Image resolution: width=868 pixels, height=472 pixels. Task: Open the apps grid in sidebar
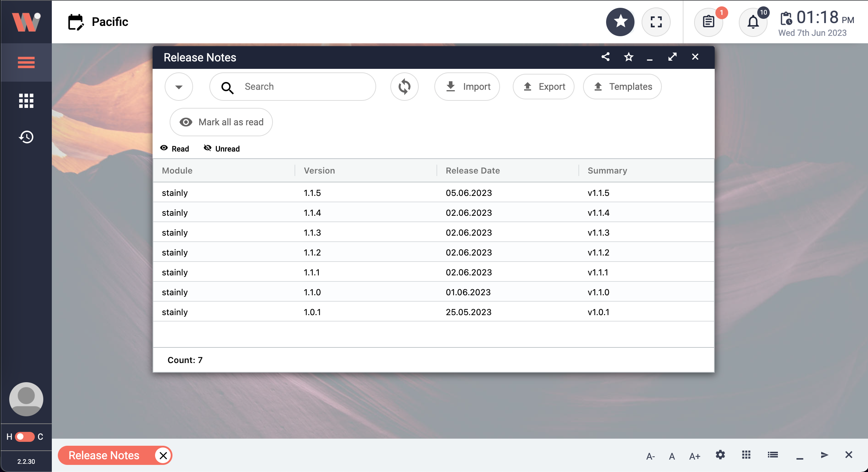[26, 101]
